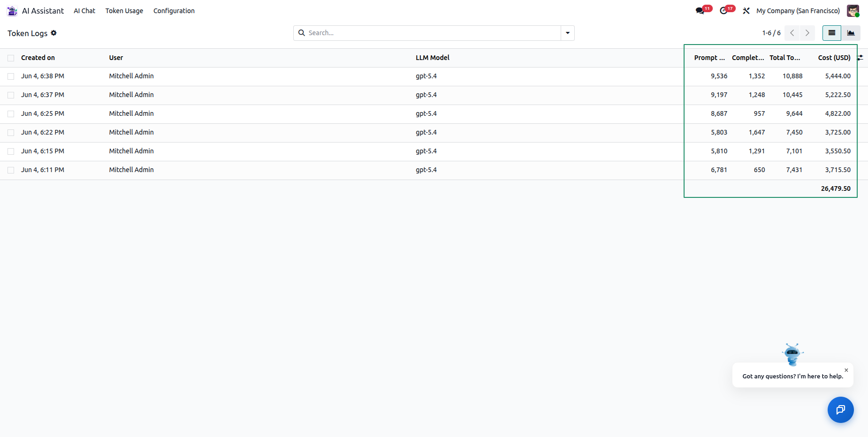Toggle the select-all records checkbox

click(11, 58)
